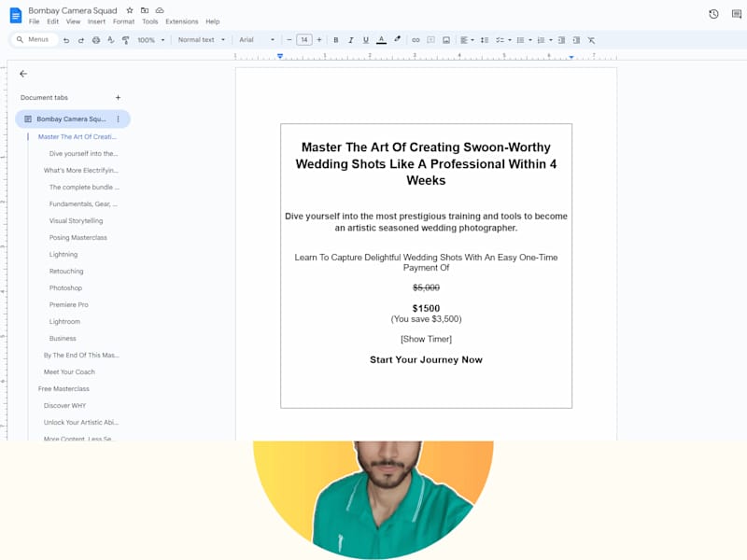Open the View menu
Viewport: 747px width, 560px height.
pyautogui.click(x=73, y=21)
